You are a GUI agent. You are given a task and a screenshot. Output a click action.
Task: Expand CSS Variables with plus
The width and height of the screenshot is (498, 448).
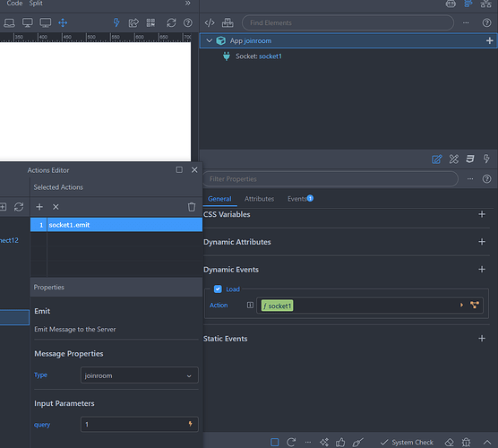482,214
